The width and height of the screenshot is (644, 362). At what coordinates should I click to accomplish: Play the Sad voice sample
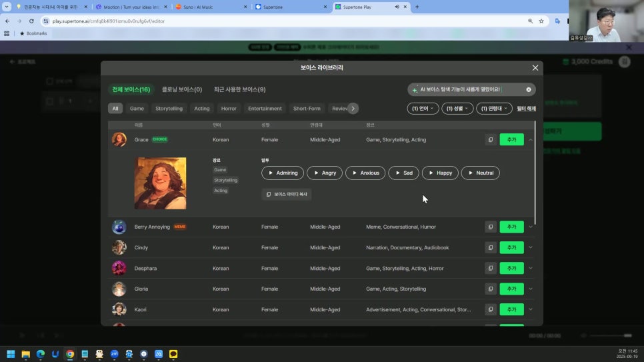pos(404,173)
